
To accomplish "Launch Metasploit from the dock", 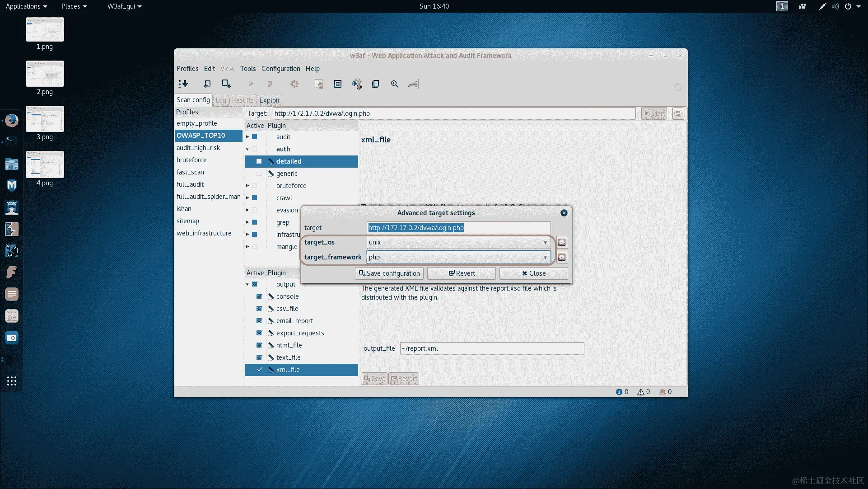I will (x=12, y=185).
